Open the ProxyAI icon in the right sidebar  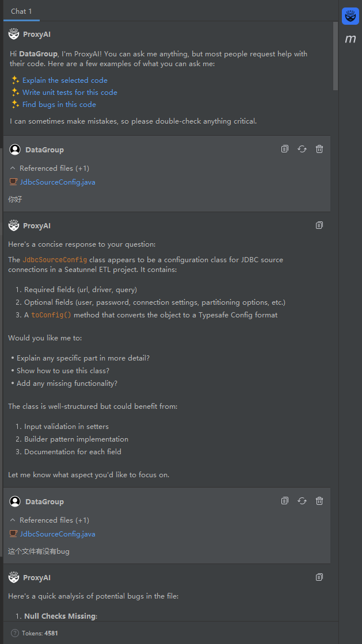point(350,16)
